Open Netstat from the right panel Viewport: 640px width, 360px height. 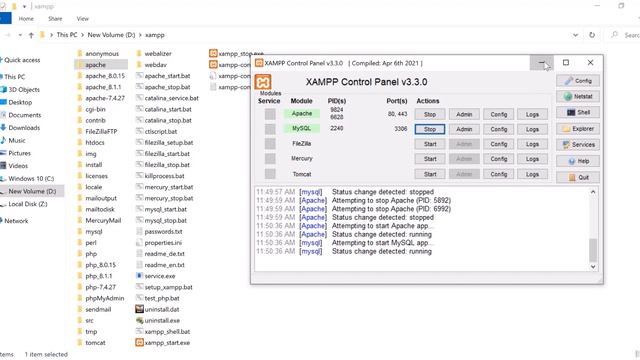coord(578,97)
